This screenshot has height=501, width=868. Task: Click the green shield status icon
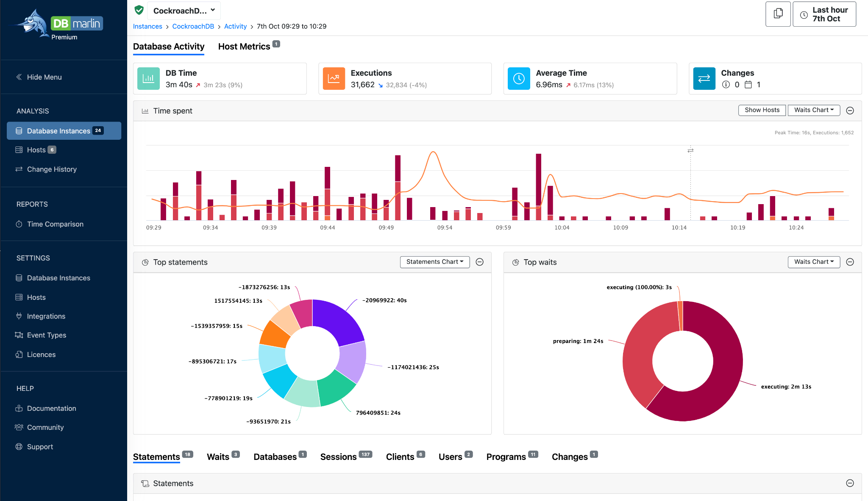tap(139, 10)
